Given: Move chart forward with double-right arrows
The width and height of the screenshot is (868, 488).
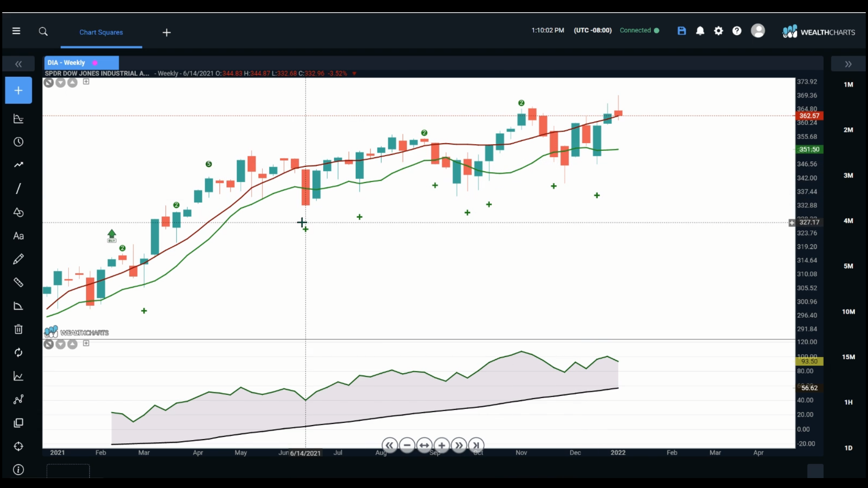Looking at the screenshot, I should pos(459,446).
